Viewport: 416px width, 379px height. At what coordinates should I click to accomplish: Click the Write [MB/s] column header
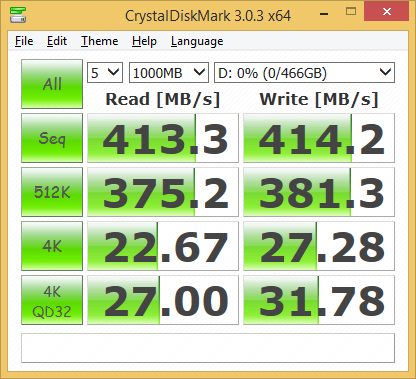click(319, 99)
